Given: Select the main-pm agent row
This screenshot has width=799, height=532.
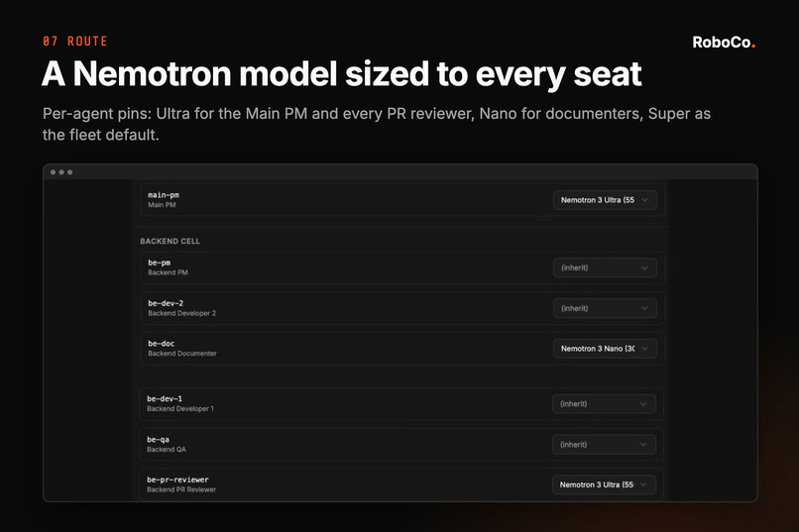Looking at the screenshot, I should point(402,200).
